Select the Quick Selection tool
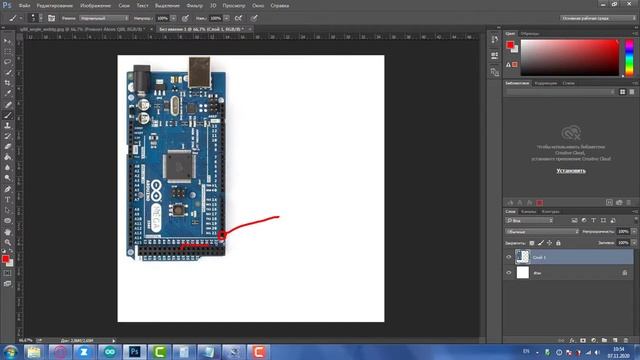 coord(7,73)
